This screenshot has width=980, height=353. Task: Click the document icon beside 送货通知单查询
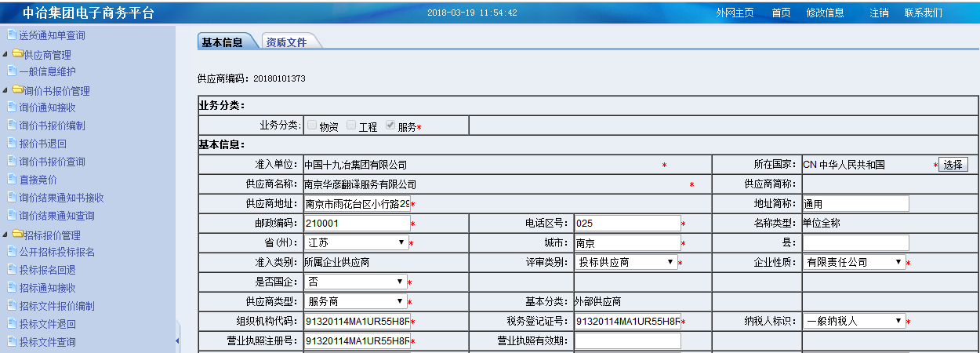[12, 35]
